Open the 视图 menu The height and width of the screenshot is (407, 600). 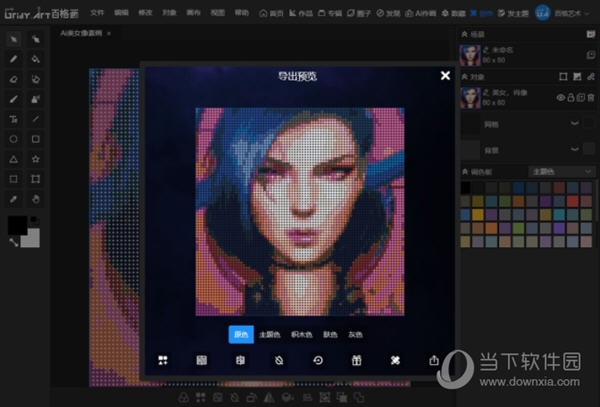217,13
